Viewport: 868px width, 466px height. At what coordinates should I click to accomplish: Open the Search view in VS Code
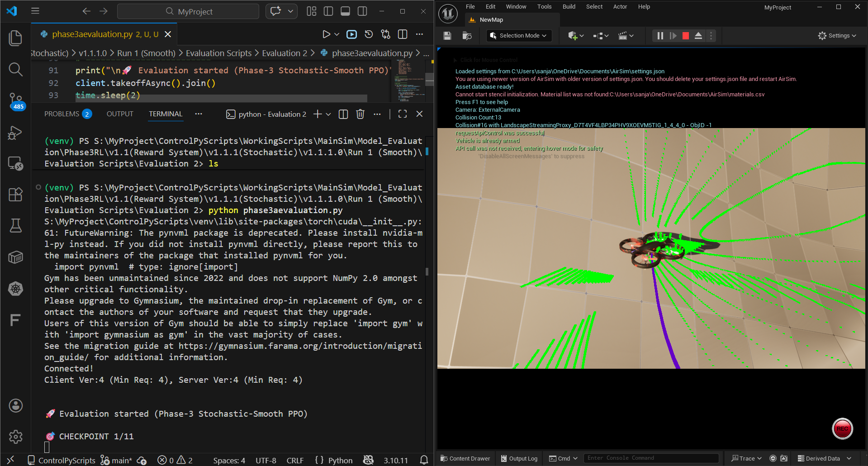click(16, 69)
